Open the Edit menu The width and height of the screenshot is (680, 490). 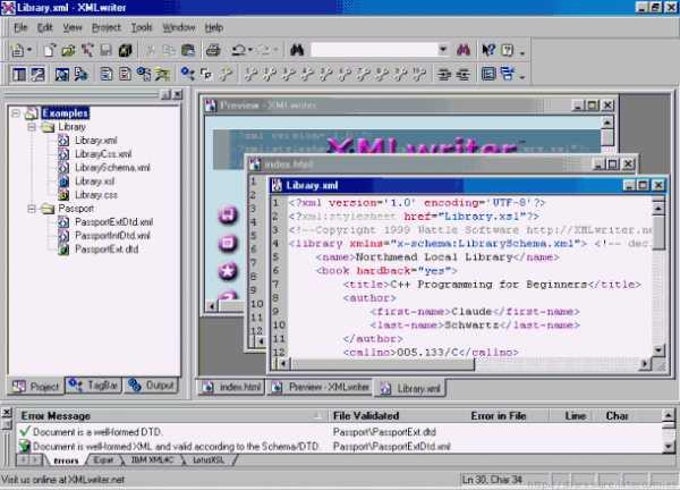[45, 28]
